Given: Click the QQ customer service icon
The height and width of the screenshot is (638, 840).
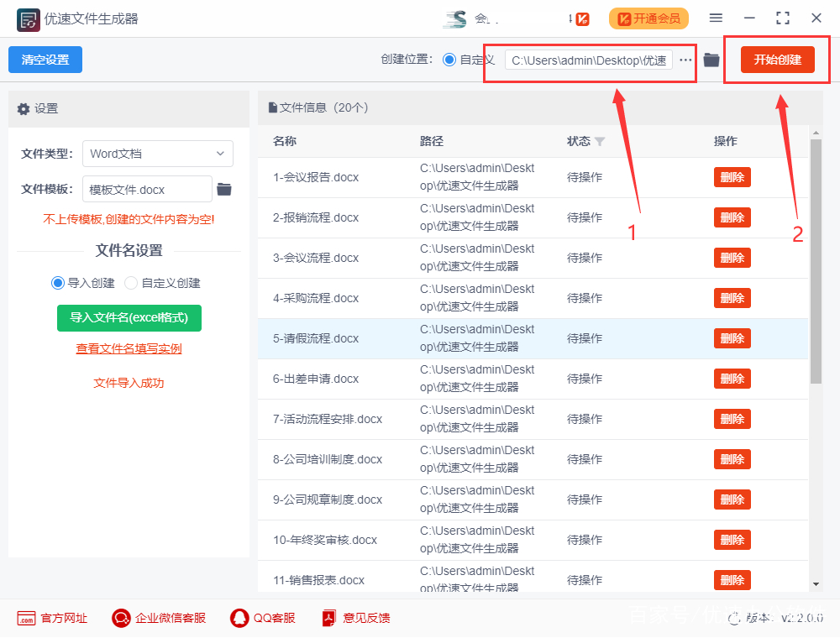Looking at the screenshot, I should pos(239,618).
